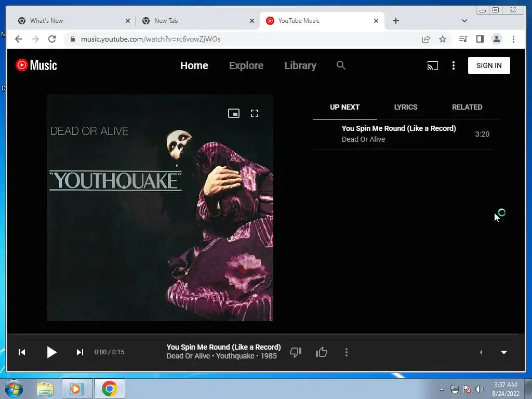Go to the Home section
Image resolution: width=532 pixels, height=399 pixels.
[194, 65]
